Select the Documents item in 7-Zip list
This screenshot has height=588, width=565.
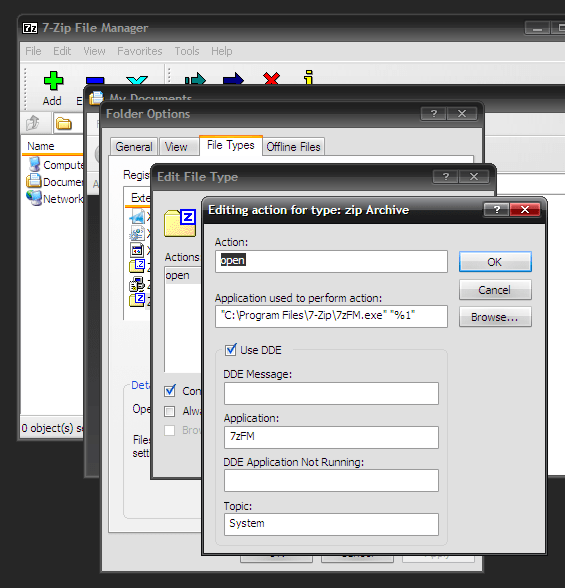55,182
